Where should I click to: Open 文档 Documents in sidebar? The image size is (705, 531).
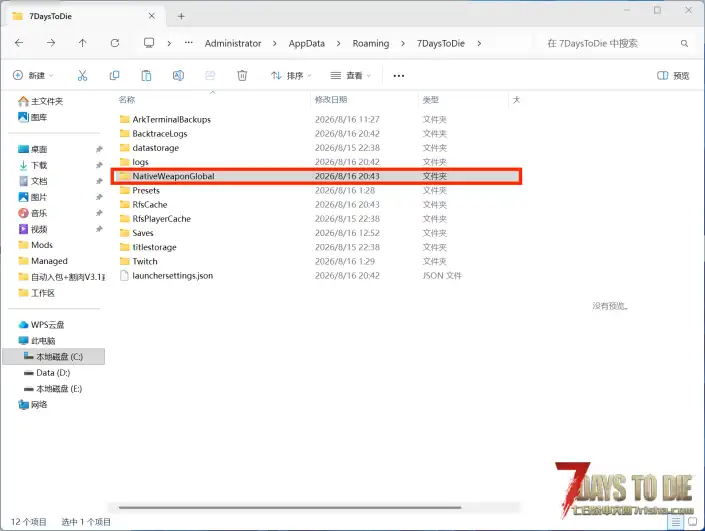(x=32, y=181)
